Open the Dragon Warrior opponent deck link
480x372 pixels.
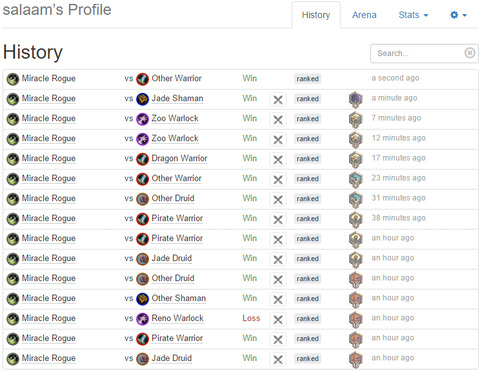point(179,158)
